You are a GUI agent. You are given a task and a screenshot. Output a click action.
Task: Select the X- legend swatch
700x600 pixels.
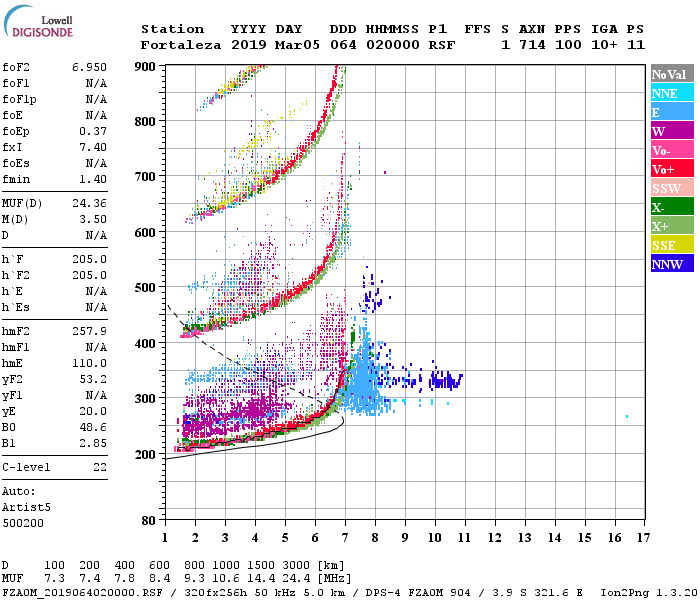[672, 207]
